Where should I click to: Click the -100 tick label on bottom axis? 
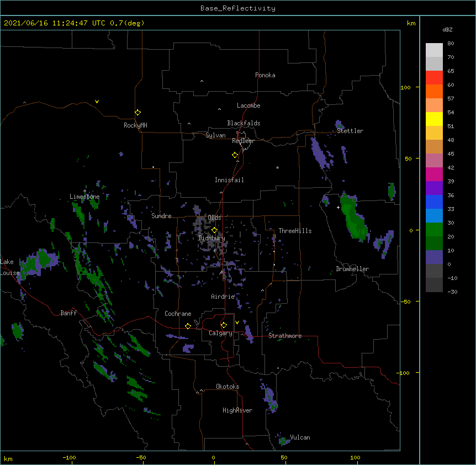69,457
